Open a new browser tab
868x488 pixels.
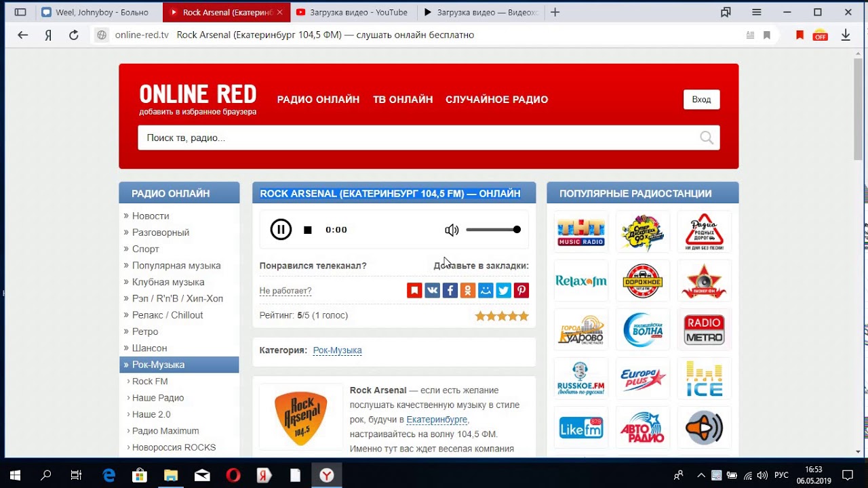point(555,12)
